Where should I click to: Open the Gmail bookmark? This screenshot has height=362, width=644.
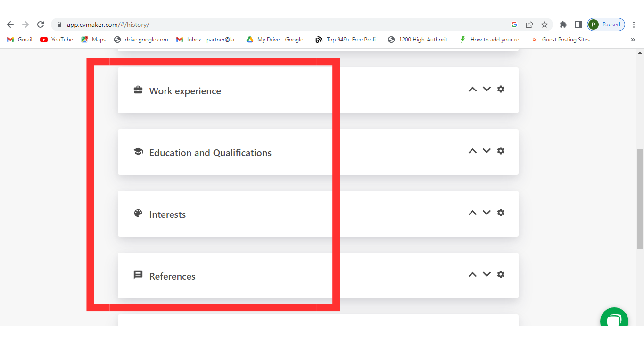coord(20,40)
